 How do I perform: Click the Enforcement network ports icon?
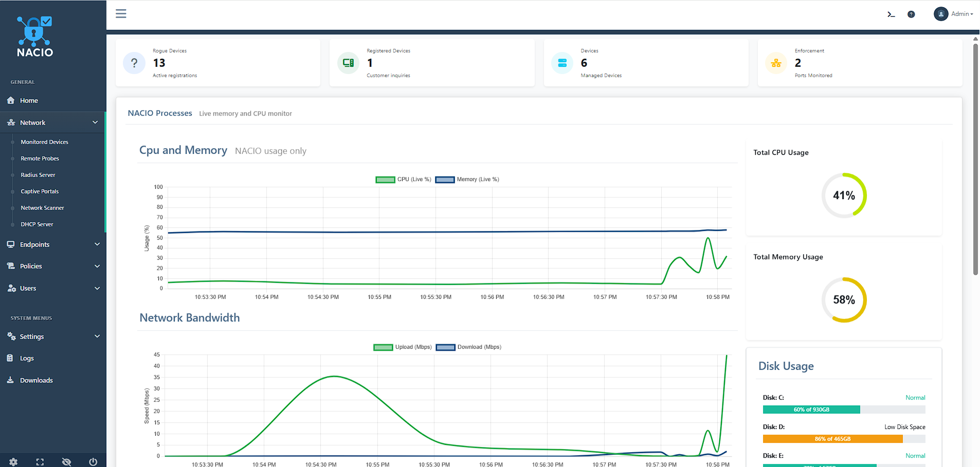[x=776, y=63]
